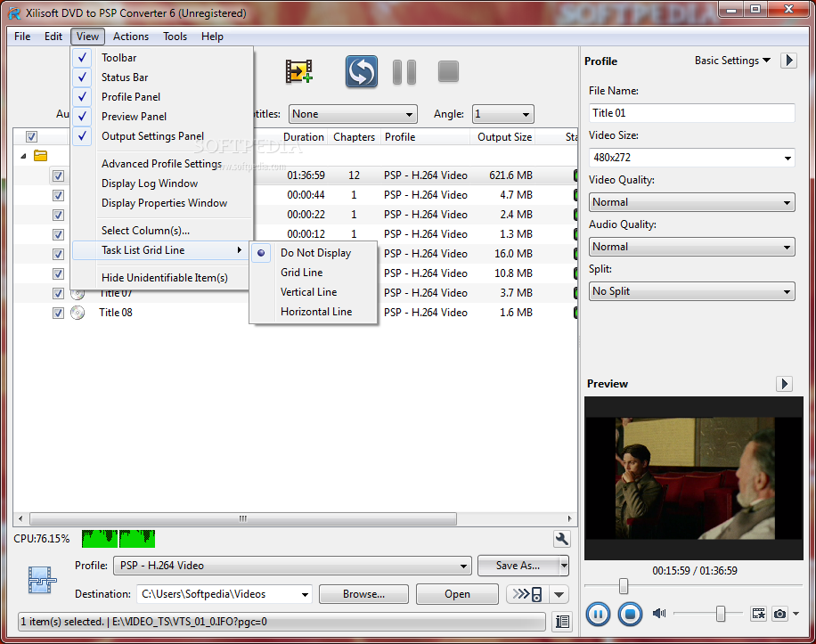This screenshot has width=816, height=644.
Task: Open the Subtitles None dropdown
Action: [x=354, y=114]
